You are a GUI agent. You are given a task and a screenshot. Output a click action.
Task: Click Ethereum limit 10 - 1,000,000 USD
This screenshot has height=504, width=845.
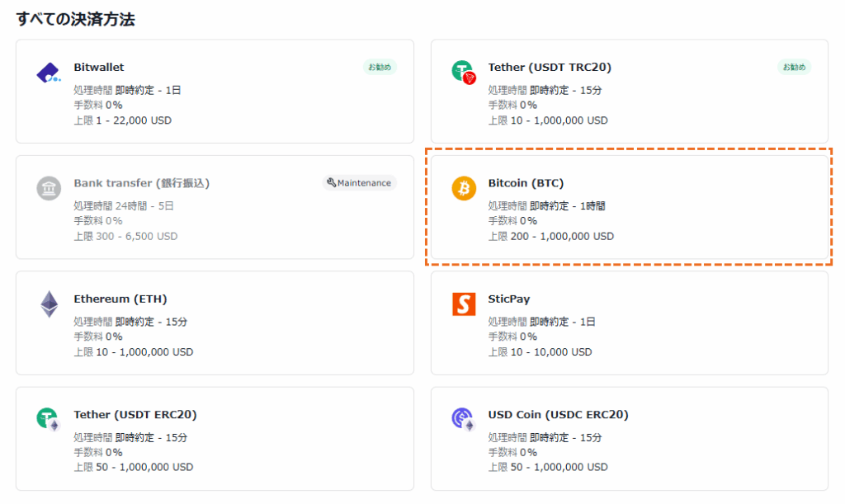point(144,352)
